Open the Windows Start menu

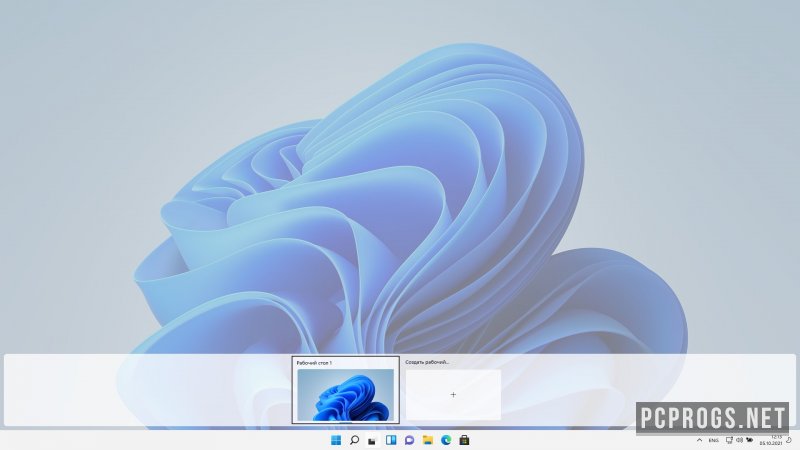click(x=336, y=440)
